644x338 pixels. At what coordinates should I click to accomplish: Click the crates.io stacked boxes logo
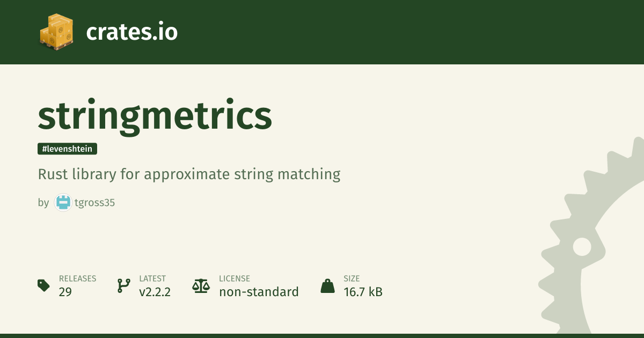pyautogui.click(x=56, y=32)
